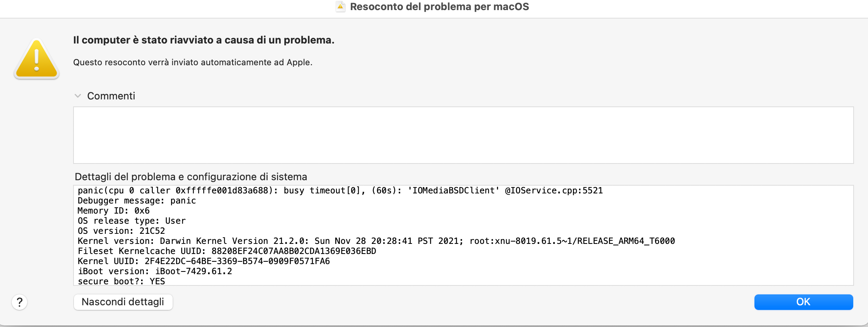868x327 pixels.
Task: Confirm the report with OK button
Action: click(x=803, y=302)
